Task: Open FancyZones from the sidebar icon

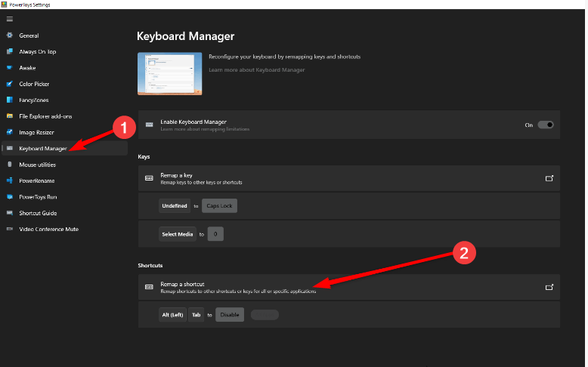Action: pos(10,100)
